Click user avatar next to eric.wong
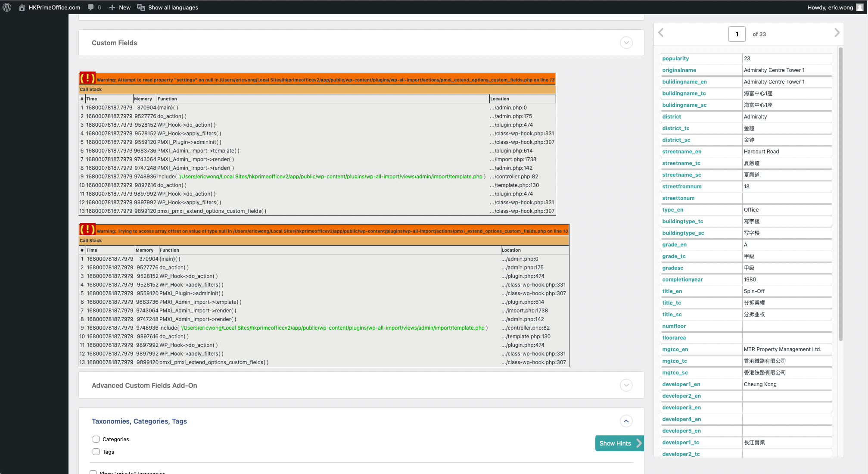The width and height of the screenshot is (868, 474). click(x=859, y=7)
